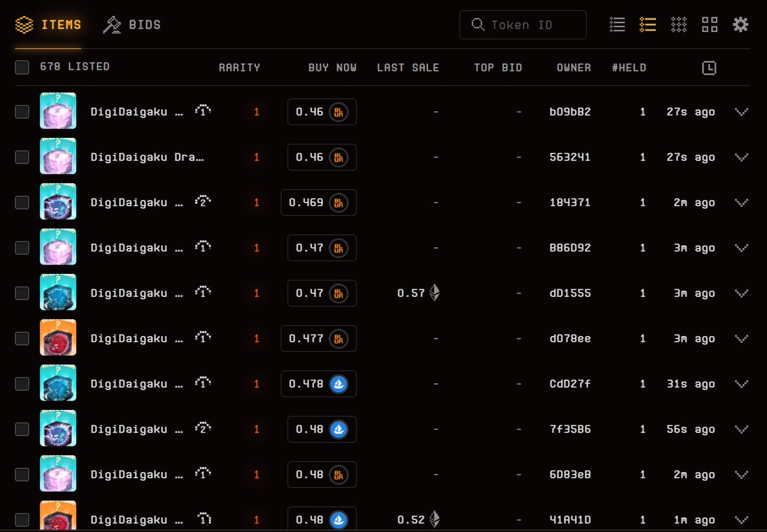The image size is (767, 532).
Task: Check the box for owner 6D83eB row
Action: coord(22,475)
